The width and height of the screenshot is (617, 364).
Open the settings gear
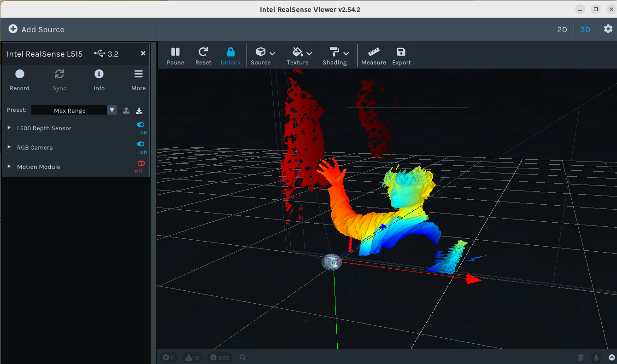coord(608,29)
